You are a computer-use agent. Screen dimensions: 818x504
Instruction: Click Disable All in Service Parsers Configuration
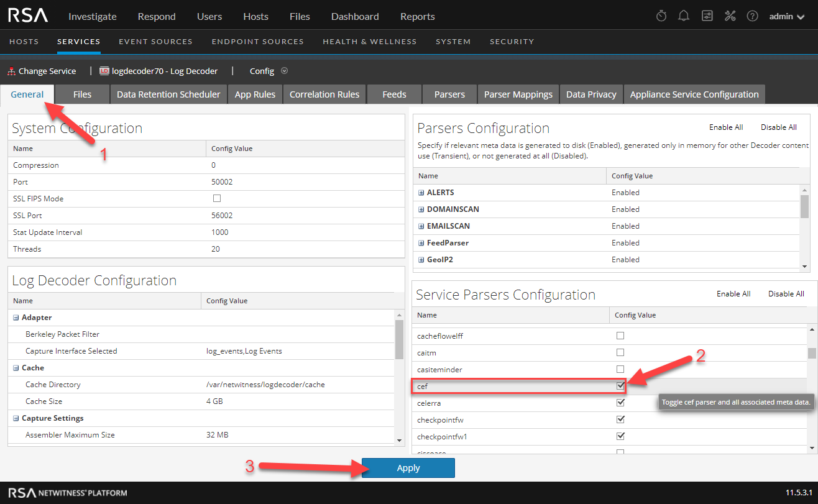point(786,294)
